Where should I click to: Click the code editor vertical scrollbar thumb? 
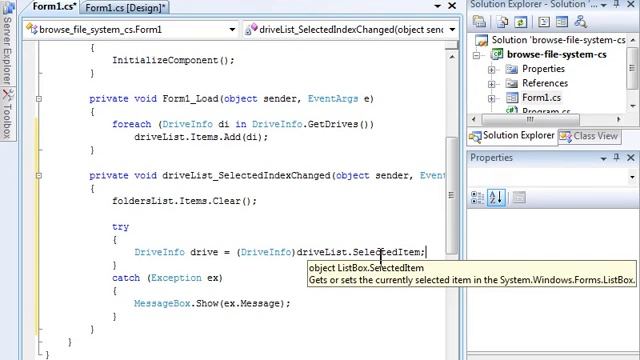tap(451, 196)
